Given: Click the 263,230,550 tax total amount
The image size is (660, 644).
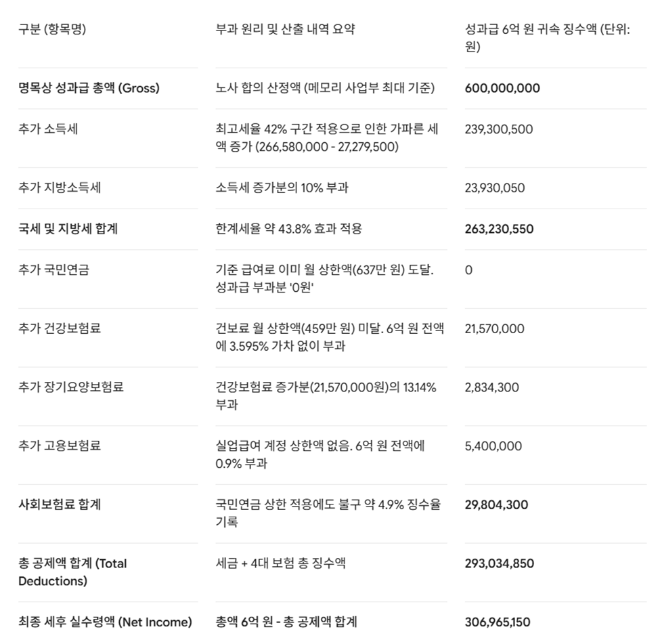Looking at the screenshot, I should 499,229.
